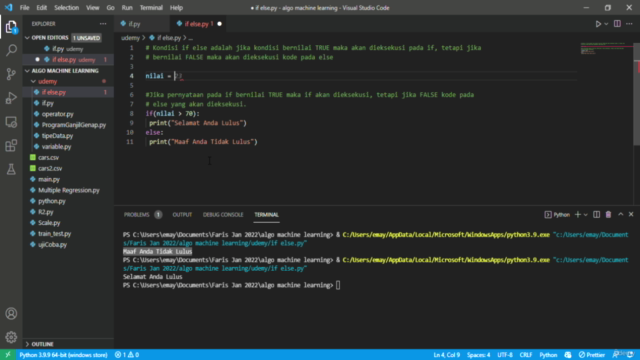
Task: Open Explorer views and more actions ellipsis
Action: [103, 24]
